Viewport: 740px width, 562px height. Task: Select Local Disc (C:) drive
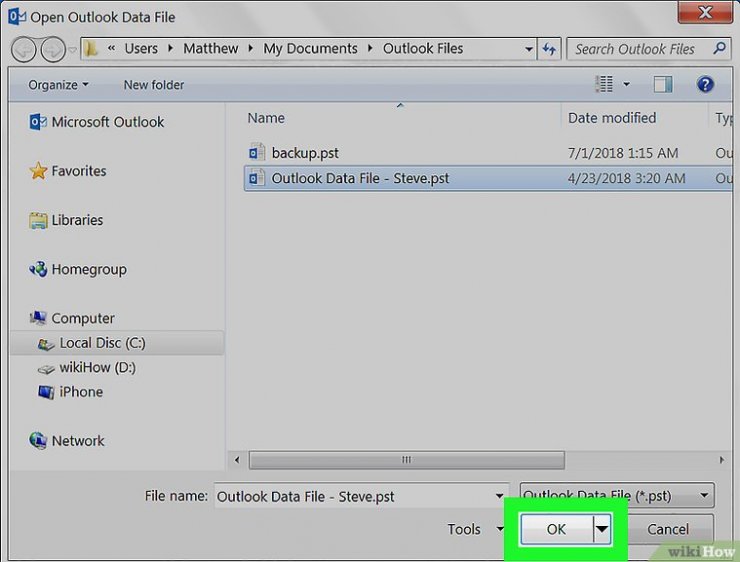click(x=102, y=343)
